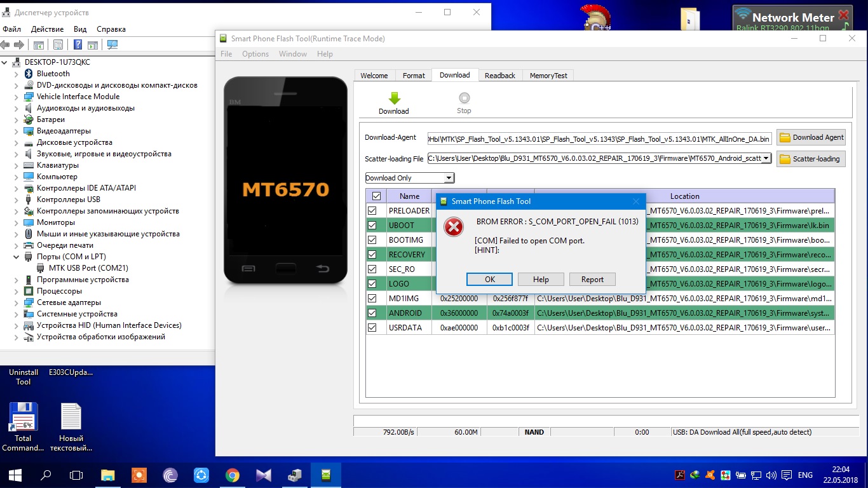
Task: Click the Stop icon in the toolbar
Action: (x=464, y=98)
